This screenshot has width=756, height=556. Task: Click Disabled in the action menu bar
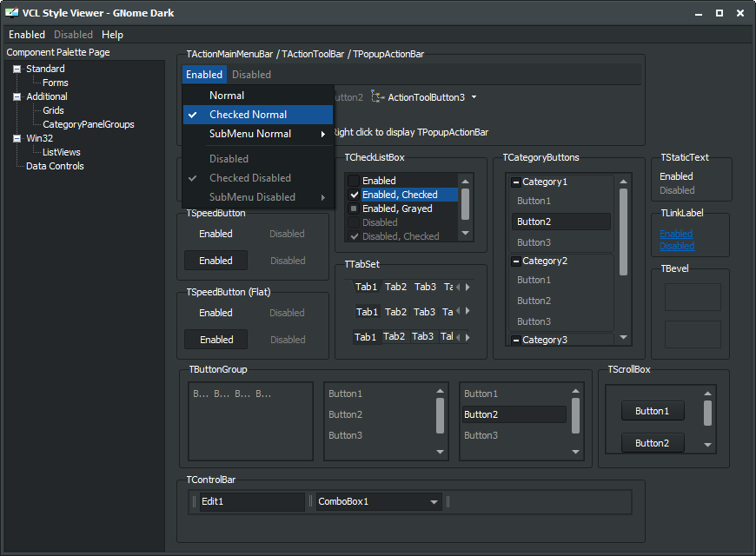(x=252, y=75)
